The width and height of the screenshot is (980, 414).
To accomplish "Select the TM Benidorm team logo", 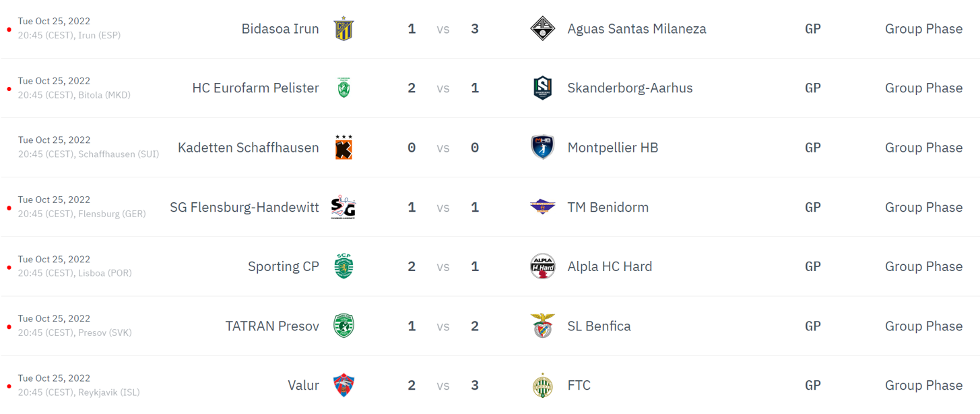I will click(542, 207).
